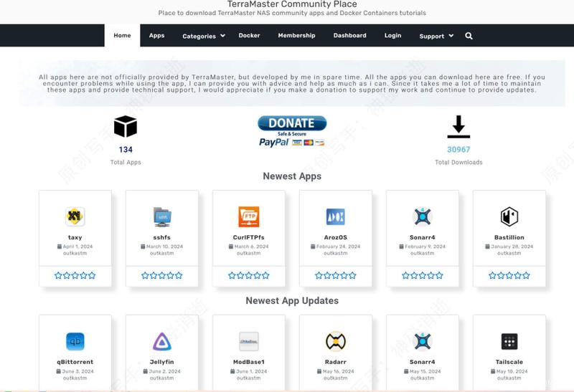The height and width of the screenshot is (392, 574).
Task: Click the outkastm author under taxy
Action: [x=75, y=253]
